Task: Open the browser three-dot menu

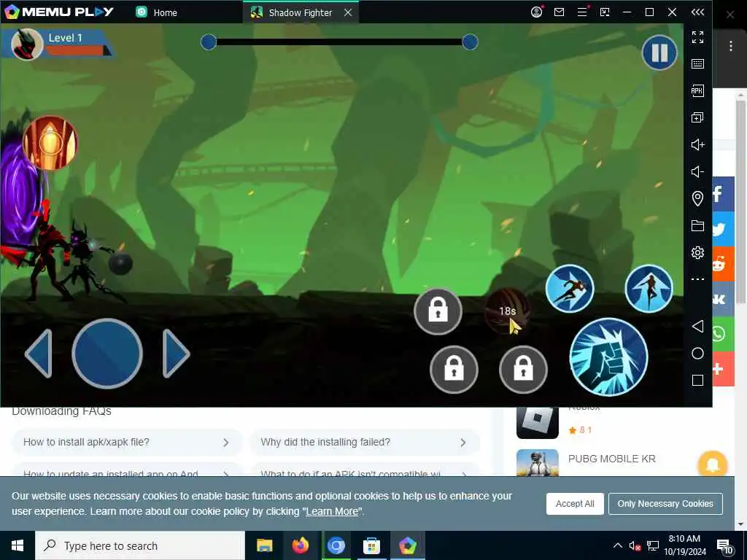Action: tap(731, 46)
